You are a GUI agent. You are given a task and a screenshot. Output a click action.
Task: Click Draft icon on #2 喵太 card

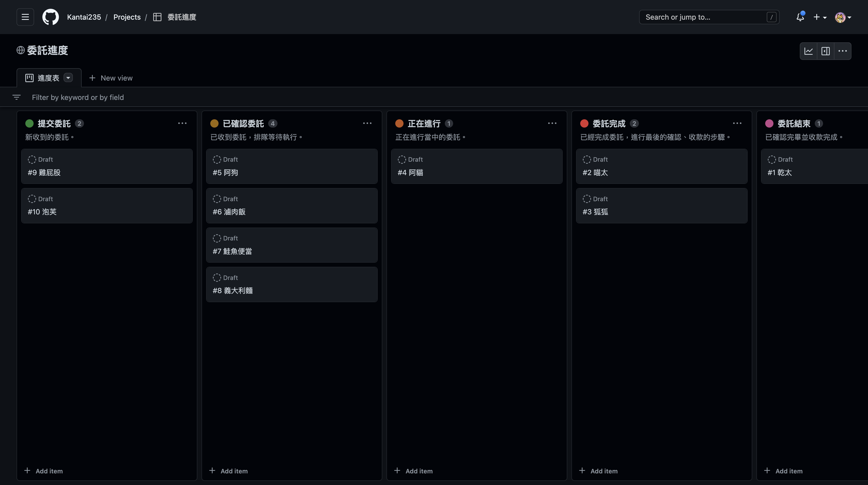pyautogui.click(x=587, y=159)
